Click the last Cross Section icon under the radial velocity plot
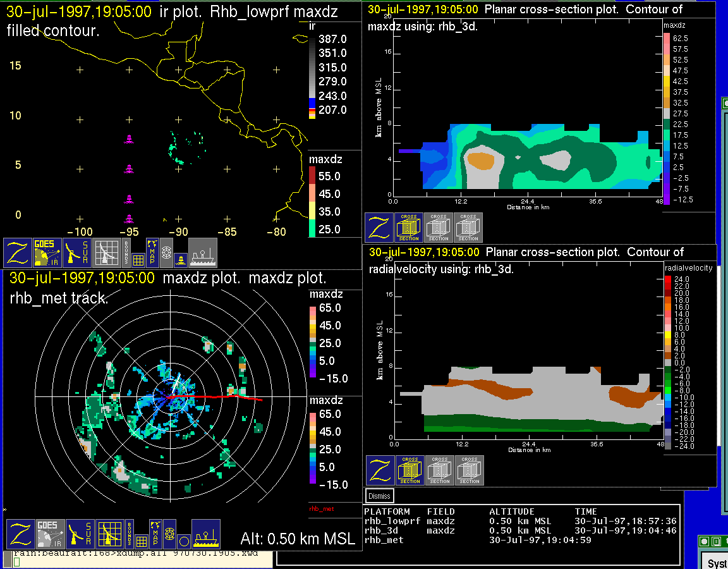728x569 pixels. (470, 470)
